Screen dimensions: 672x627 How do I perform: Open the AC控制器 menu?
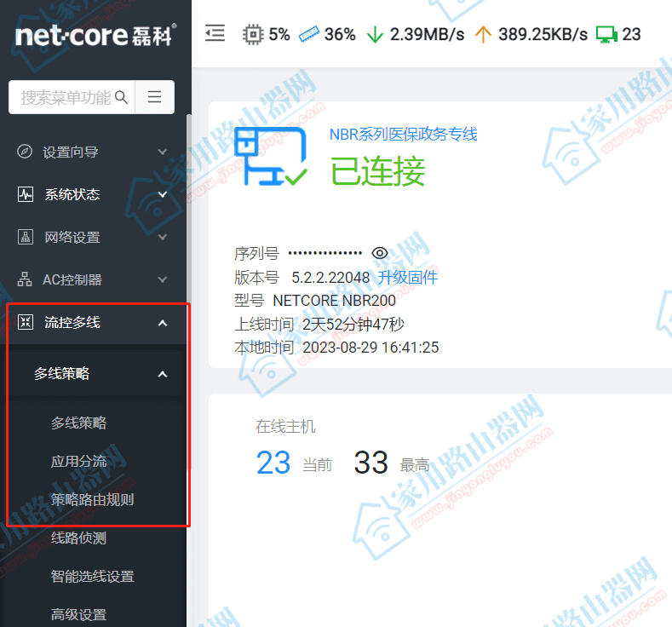tap(93, 279)
